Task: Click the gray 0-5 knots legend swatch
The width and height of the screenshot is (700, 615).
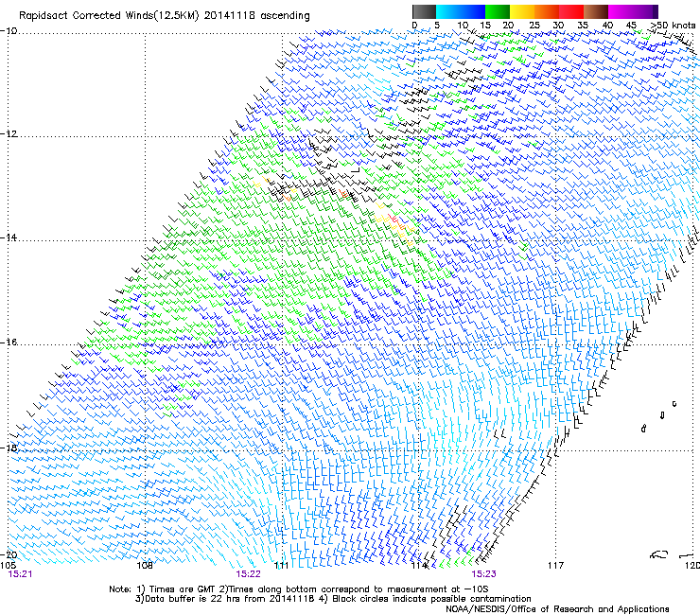Action: 424,11
